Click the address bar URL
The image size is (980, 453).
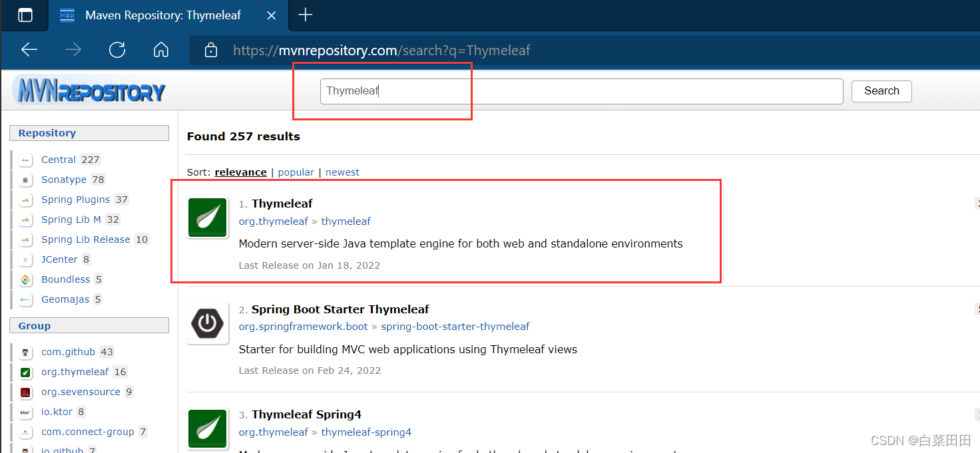pyautogui.click(x=381, y=51)
